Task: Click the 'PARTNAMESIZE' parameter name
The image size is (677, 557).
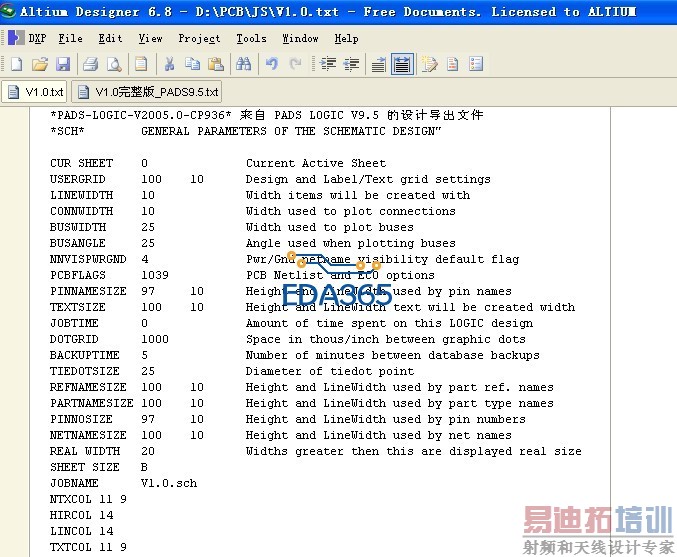Action: [x=92, y=403]
